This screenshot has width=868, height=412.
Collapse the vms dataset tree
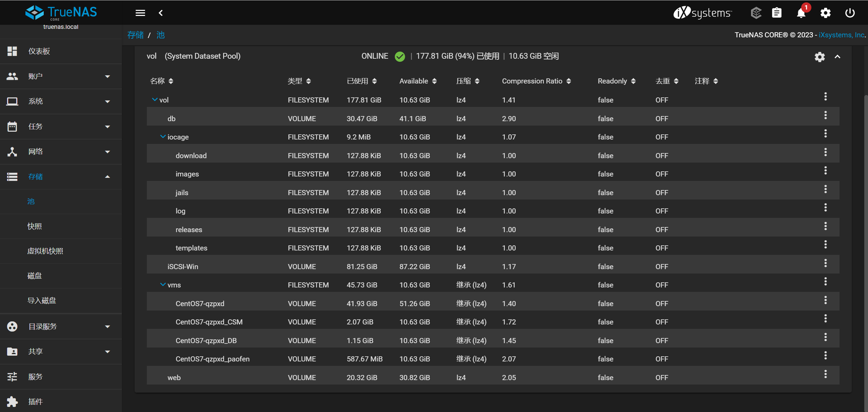tap(163, 285)
